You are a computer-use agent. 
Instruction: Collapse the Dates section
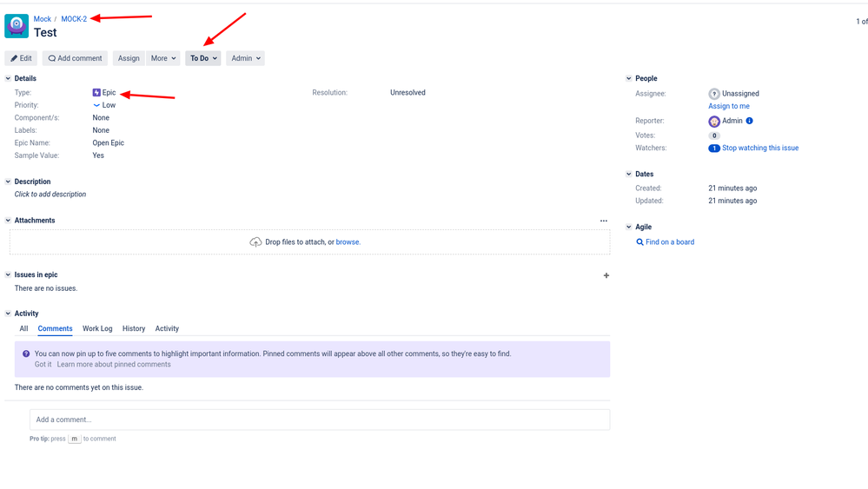click(629, 174)
